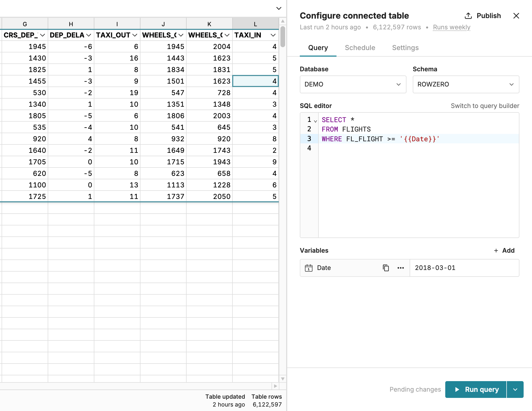Click cell 1640 in CRS_DEP column
This screenshot has height=411, width=532.
(25, 150)
